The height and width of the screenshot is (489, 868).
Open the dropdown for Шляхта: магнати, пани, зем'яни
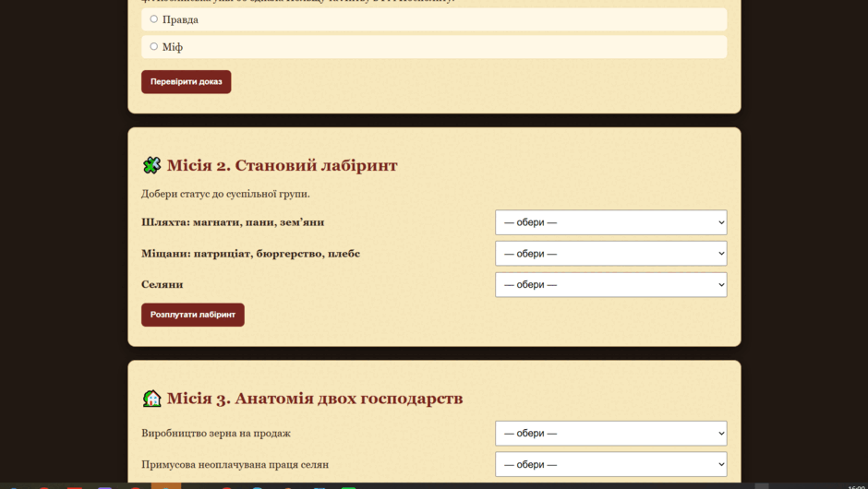pyautogui.click(x=610, y=222)
